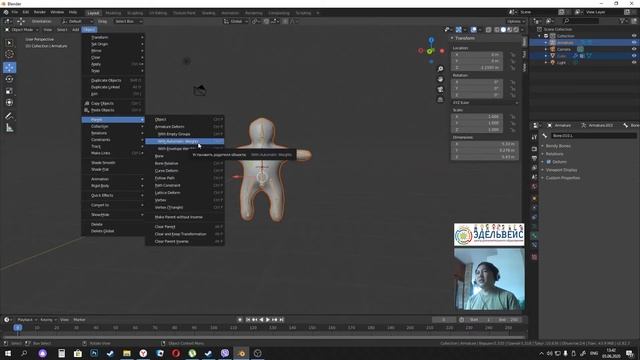
Task: Toggle viewport overlays button
Action: [x=473, y=30]
